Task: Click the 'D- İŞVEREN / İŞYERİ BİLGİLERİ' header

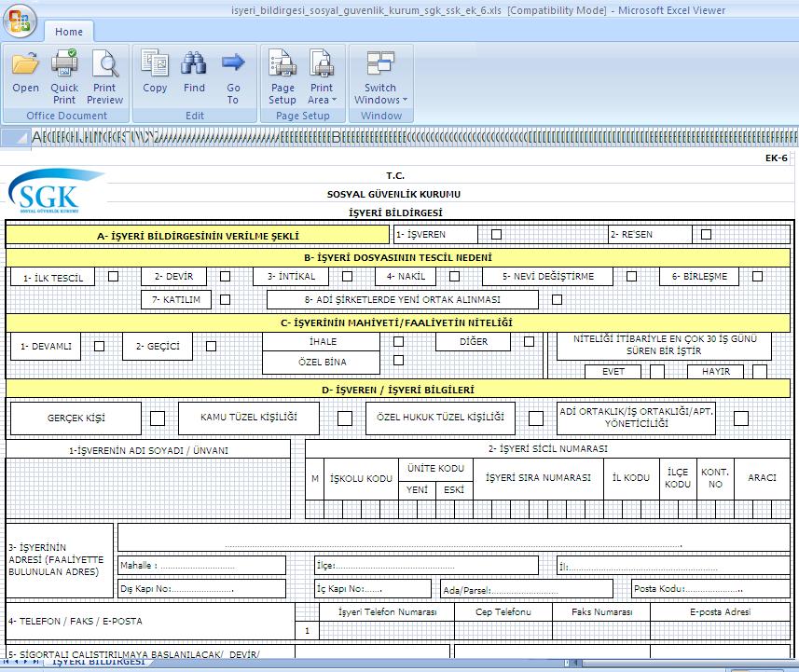Action: [x=398, y=390]
